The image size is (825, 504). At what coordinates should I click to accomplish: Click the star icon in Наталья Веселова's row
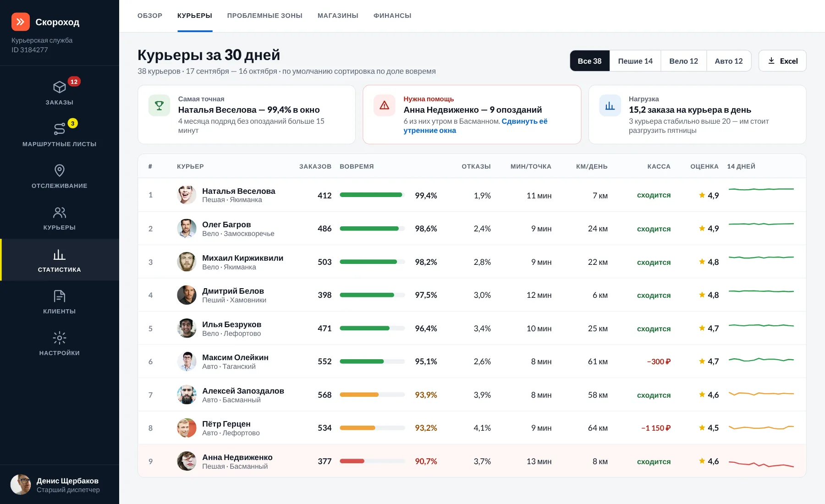[702, 195]
